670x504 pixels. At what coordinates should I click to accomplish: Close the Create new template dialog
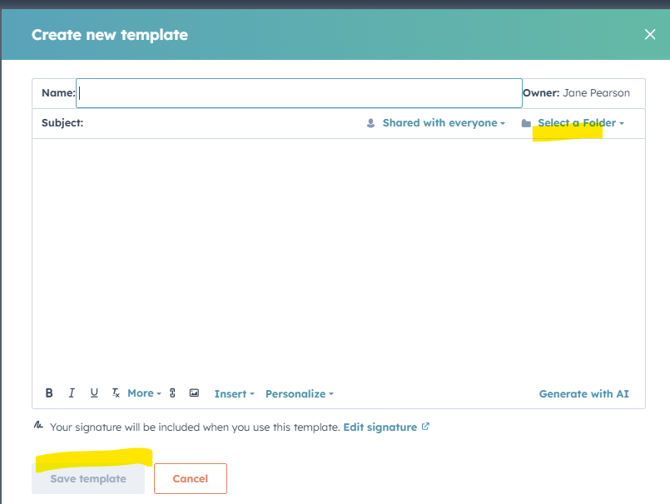coord(650,34)
